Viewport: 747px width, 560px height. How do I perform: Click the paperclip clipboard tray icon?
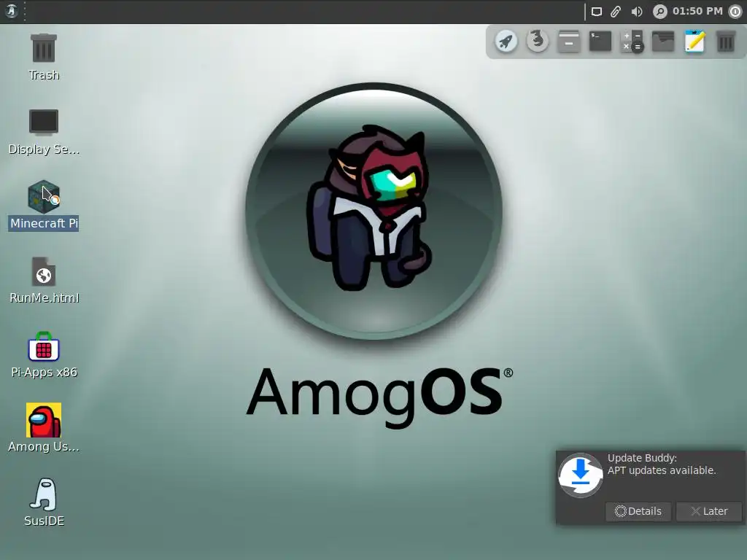[x=616, y=12]
